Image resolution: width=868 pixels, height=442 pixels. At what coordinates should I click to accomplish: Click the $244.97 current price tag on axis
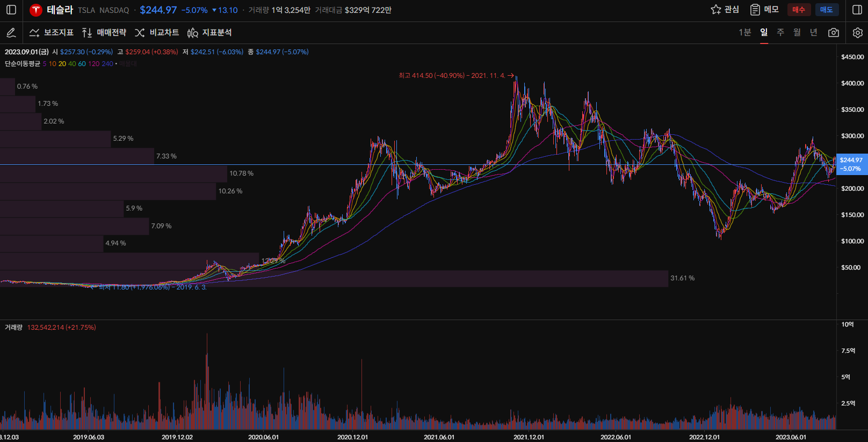point(851,164)
